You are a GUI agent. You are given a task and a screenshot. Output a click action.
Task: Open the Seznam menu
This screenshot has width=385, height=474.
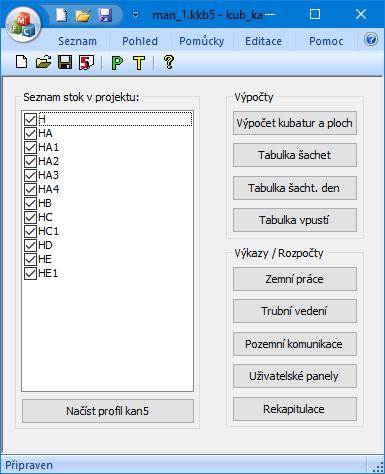pyautogui.click(x=77, y=41)
